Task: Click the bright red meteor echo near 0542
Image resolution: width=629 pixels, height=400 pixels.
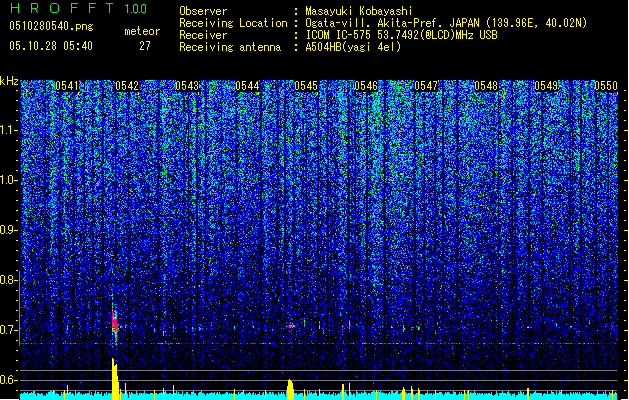Action: tap(116, 323)
